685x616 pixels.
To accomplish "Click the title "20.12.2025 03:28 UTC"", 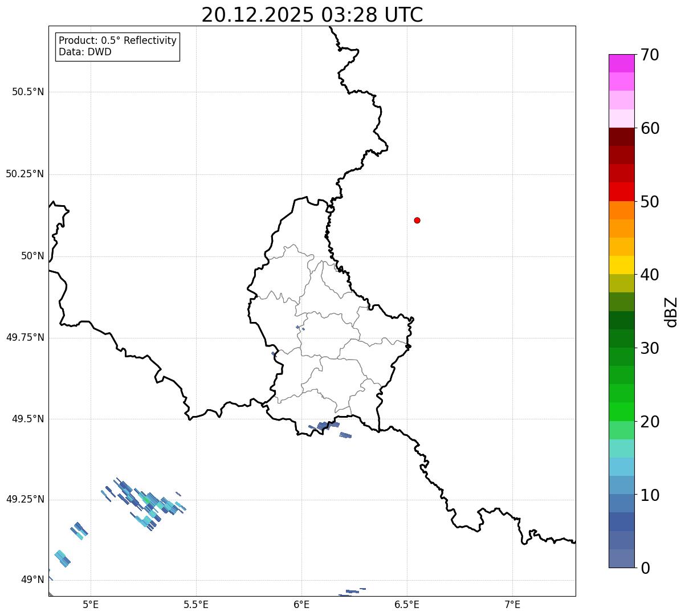I will (312, 15).
